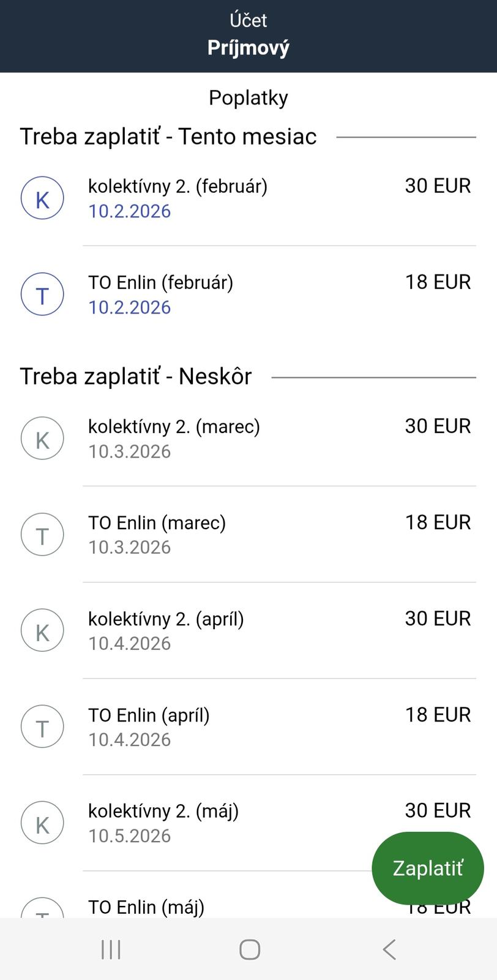Open the Android recent apps icon
The width and height of the screenshot is (497, 980).
[111, 949]
